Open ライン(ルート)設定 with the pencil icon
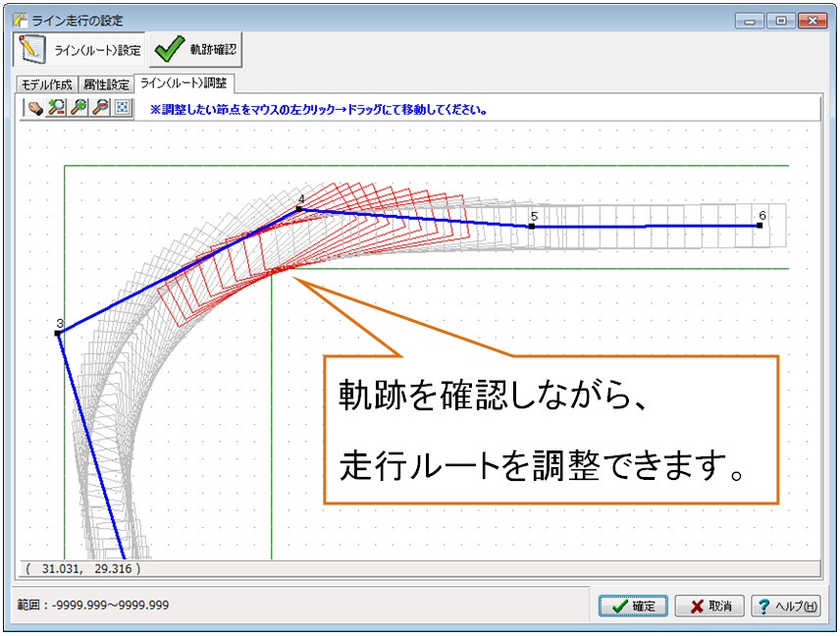The height and width of the screenshot is (636, 840). tap(79, 49)
